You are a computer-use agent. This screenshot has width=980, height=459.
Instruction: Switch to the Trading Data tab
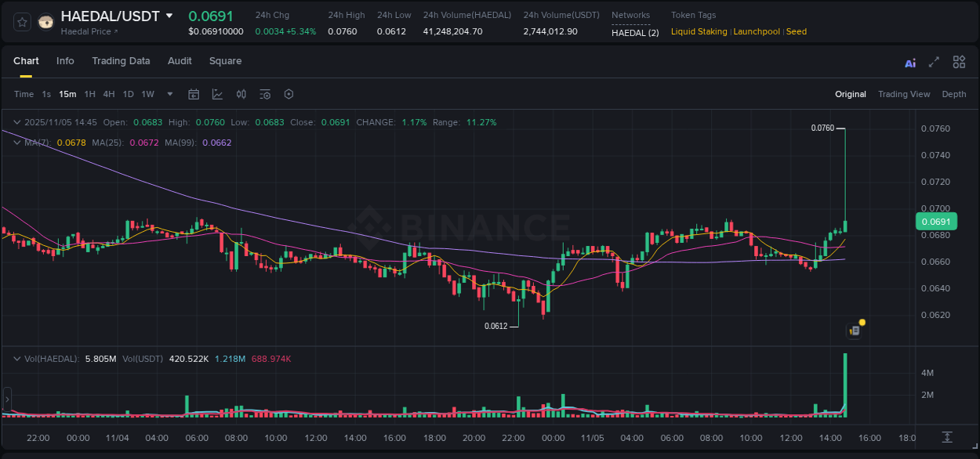click(121, 60)
